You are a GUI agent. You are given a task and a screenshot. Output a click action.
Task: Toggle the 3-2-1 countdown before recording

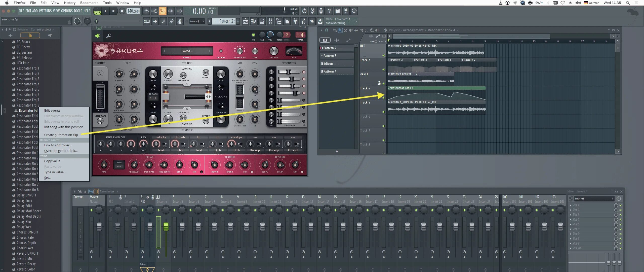[163, 11]
